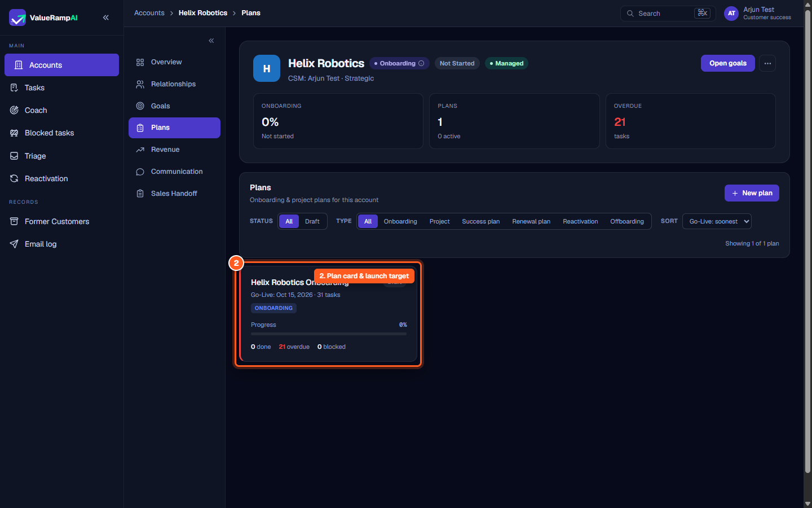Filter plan type to Onboarding
The height and width of the screenshot is (508, 812).
coord(400,221)
